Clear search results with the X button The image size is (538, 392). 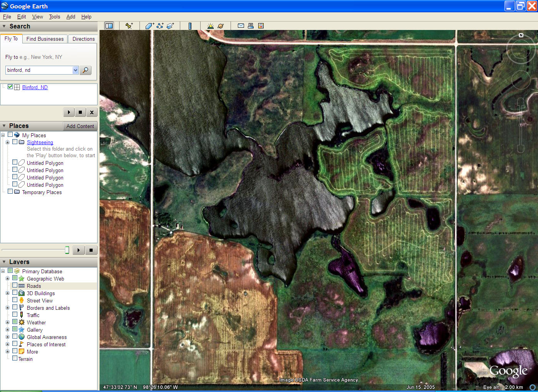click(x=92, y=112)
